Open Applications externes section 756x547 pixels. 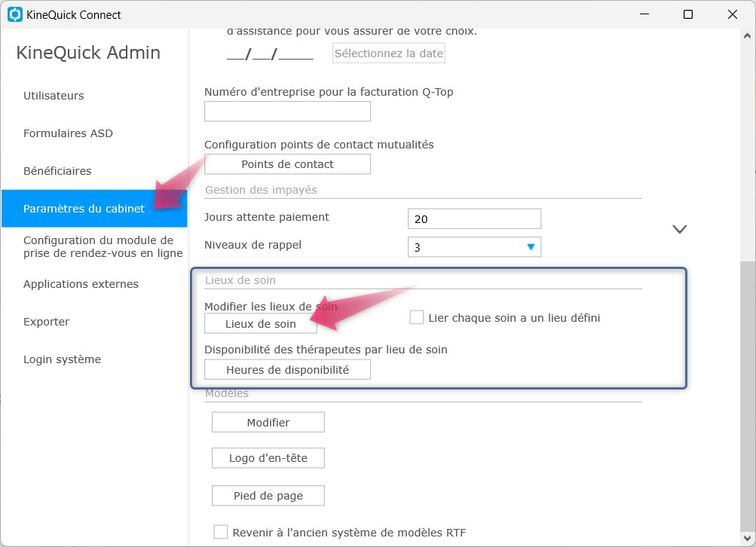click(x=81, y=284)
